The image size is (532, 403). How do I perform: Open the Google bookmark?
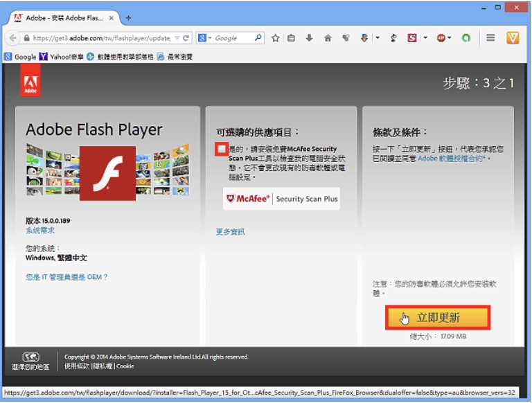[20, 57]
